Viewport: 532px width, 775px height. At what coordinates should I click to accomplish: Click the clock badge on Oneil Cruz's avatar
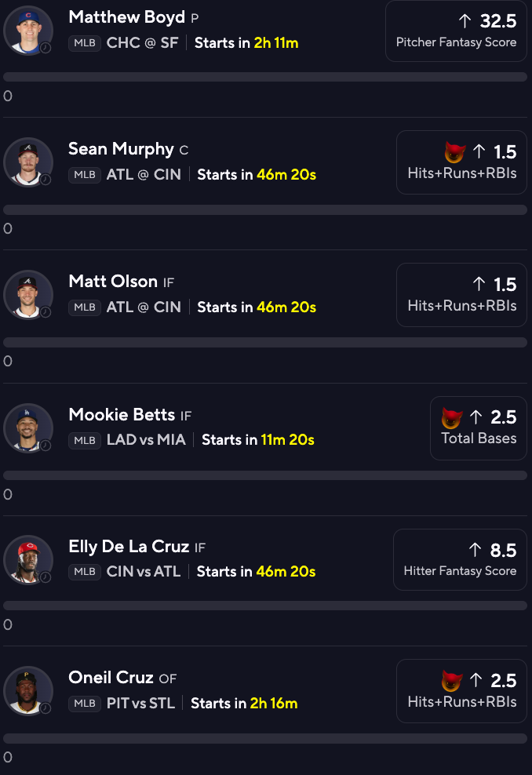point(46,708)
